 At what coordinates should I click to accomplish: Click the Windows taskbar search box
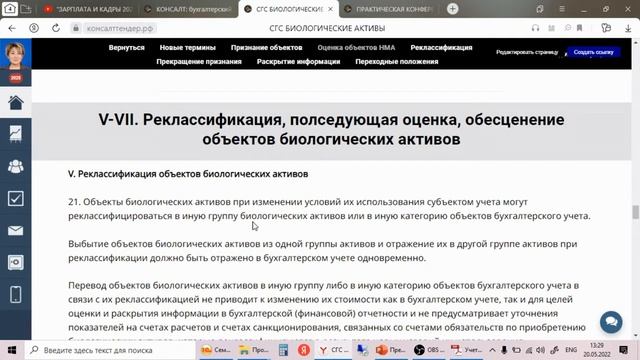(110, 350)
